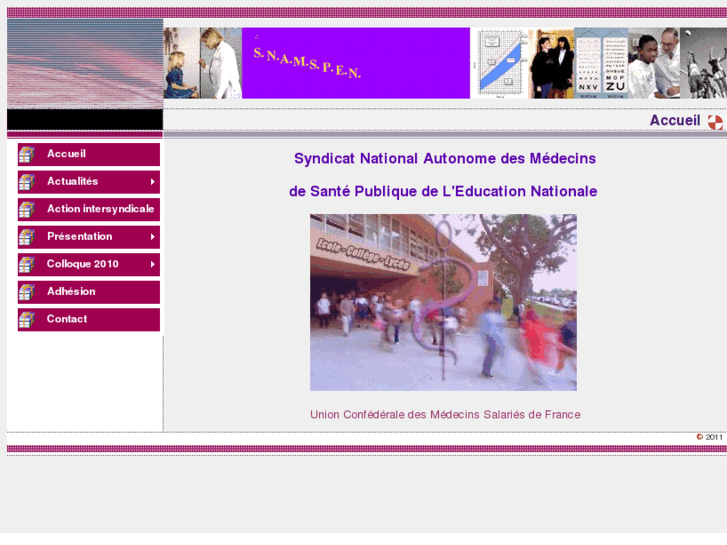Open the Accueil menu entry
The image size is (727, 545).
click(x=89, y=154)
